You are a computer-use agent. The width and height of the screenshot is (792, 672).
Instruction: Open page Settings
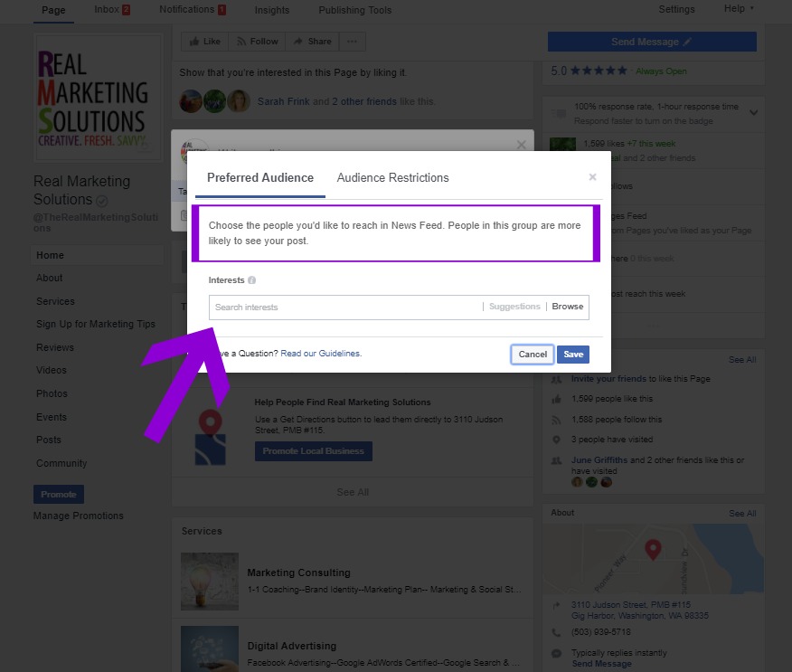(x=676, y=9)
